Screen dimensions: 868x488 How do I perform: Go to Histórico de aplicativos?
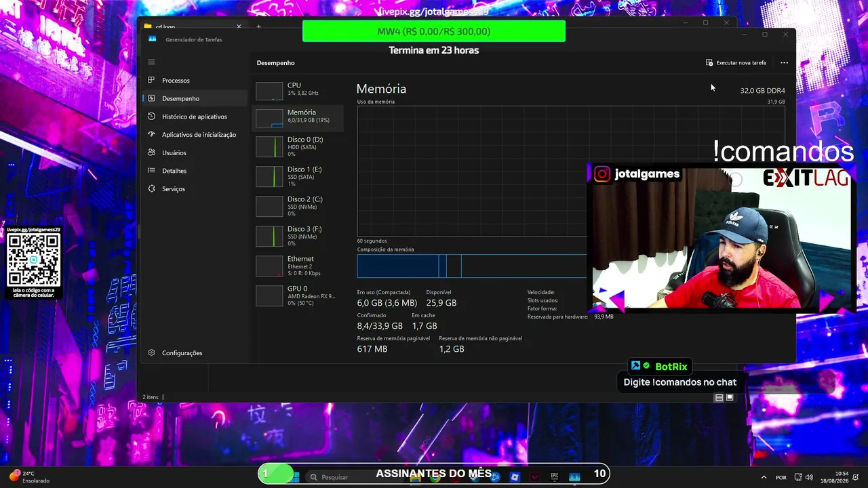pyautogui.click(x=195, y=117)
